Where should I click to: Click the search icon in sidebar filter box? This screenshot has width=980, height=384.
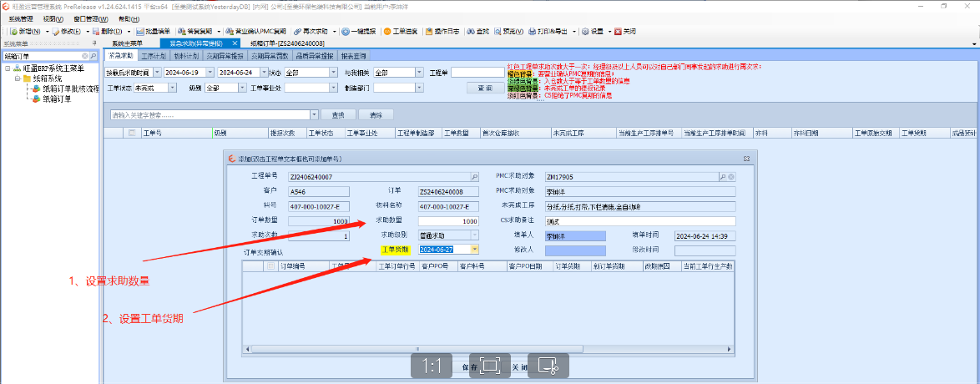point(93,56)
